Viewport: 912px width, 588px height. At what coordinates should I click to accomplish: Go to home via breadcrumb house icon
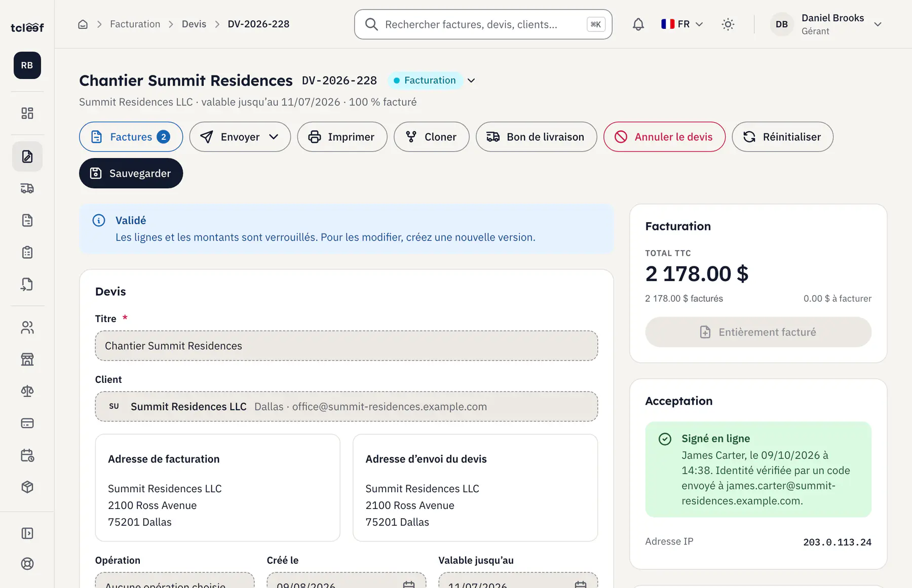coord(83,24)
